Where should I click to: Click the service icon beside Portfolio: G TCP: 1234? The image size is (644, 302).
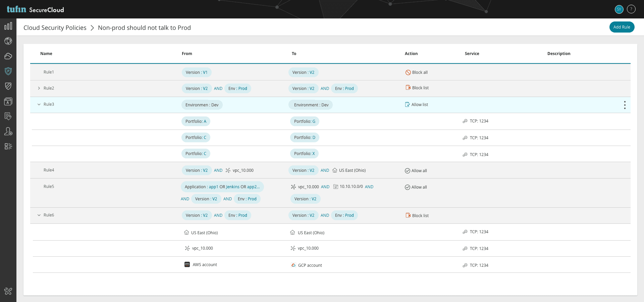(x=465, y=121)
